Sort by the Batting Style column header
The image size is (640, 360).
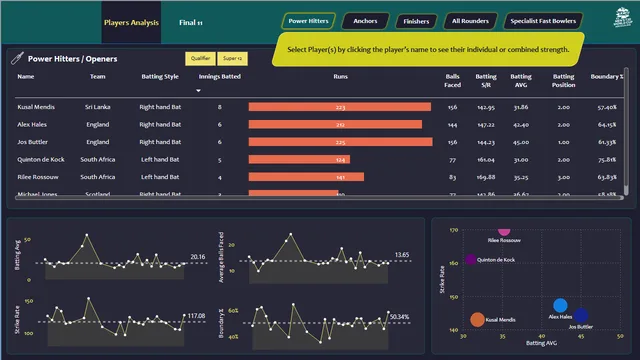click(x=160, y=76)
